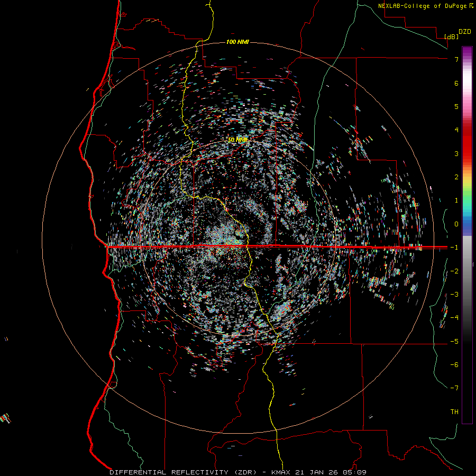
Task: Click the -7 value on the color scale
Action: (454, 388)
